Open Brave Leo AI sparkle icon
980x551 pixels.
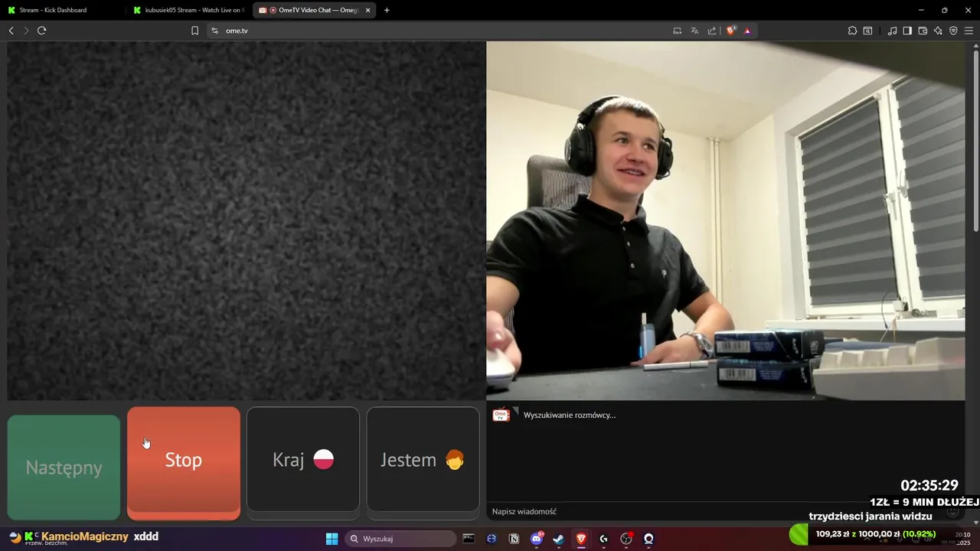(938, 31)
